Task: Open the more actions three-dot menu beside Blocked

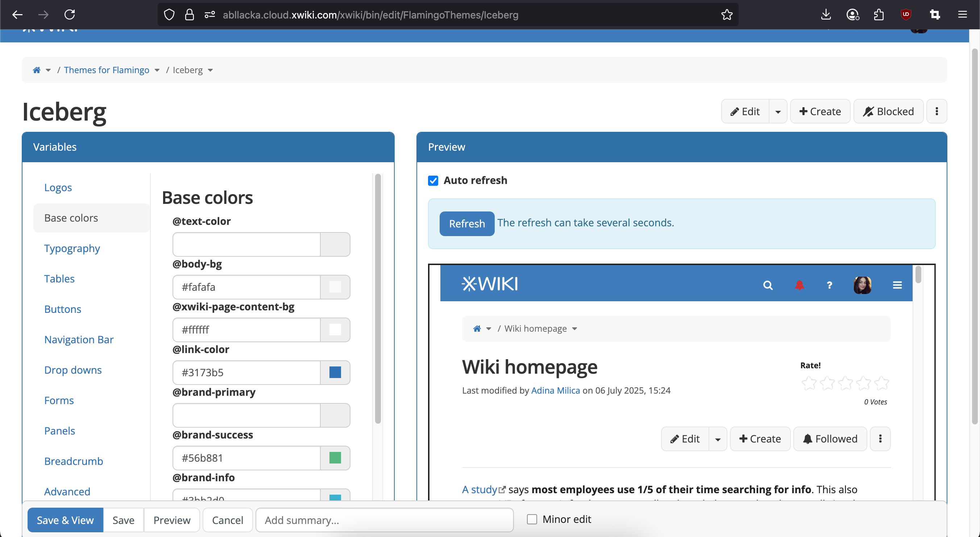Action: (937, 112)
